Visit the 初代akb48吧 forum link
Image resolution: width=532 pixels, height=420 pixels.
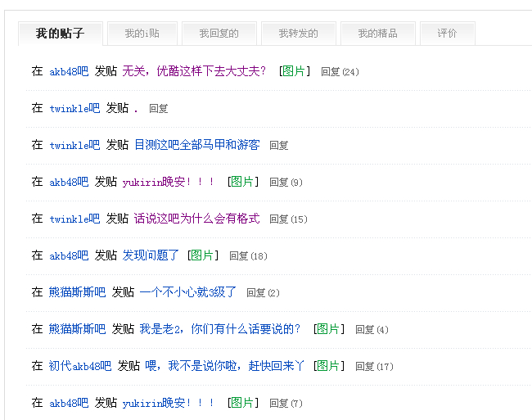pos(80,366)
